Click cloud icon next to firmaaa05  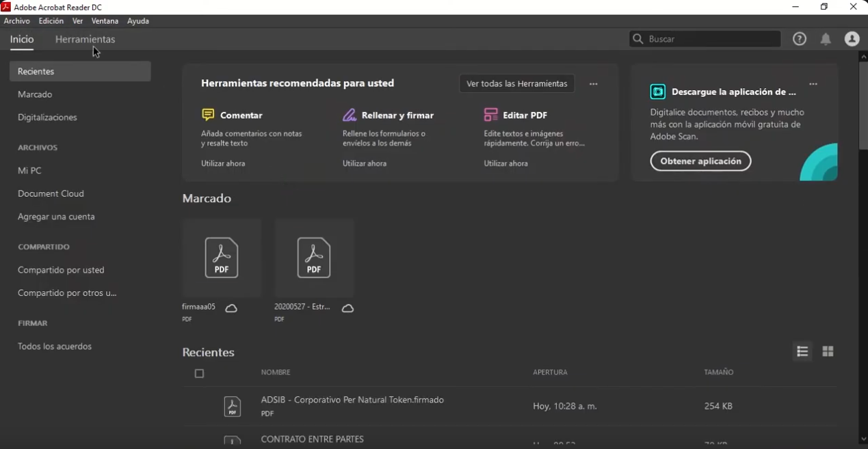coord(231,308)
